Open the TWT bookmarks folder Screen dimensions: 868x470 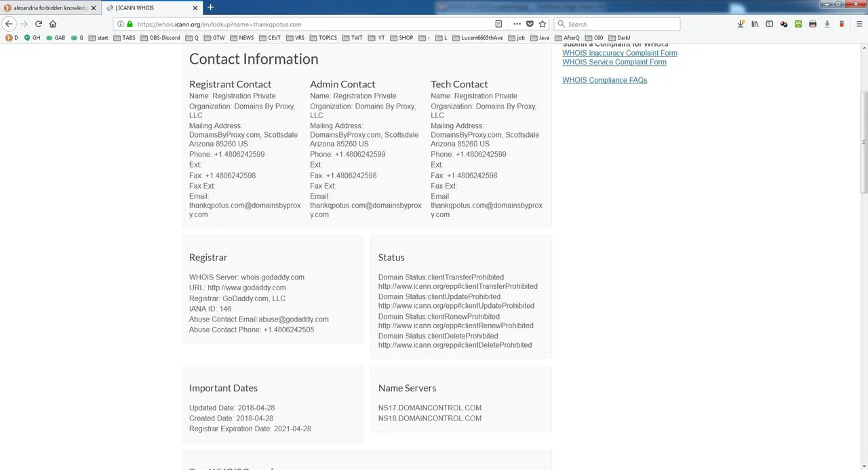point(352,38)
